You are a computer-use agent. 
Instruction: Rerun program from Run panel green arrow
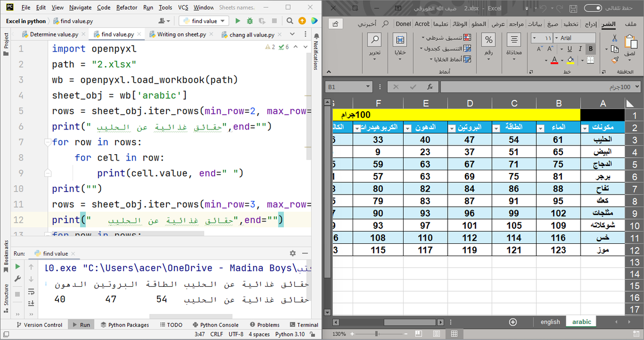click(18, 266)
